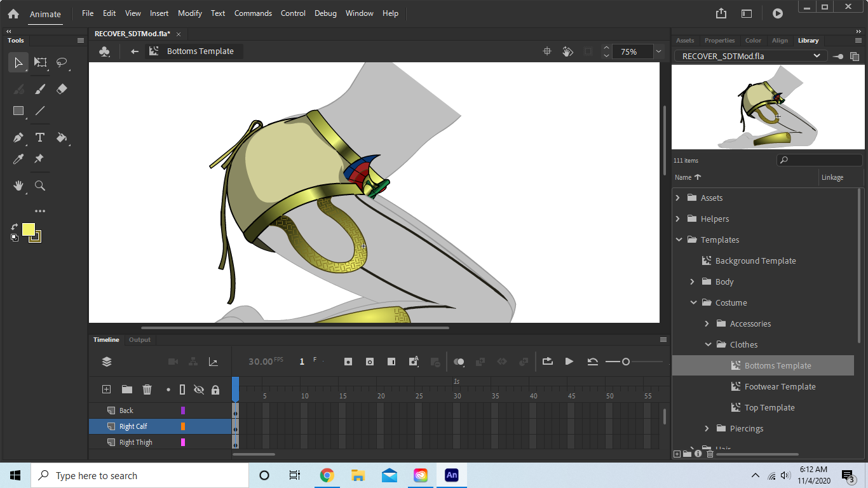This screenshot has width=868, height=488.
Task: Expand the Piercings folder
Action: point(707,428)
